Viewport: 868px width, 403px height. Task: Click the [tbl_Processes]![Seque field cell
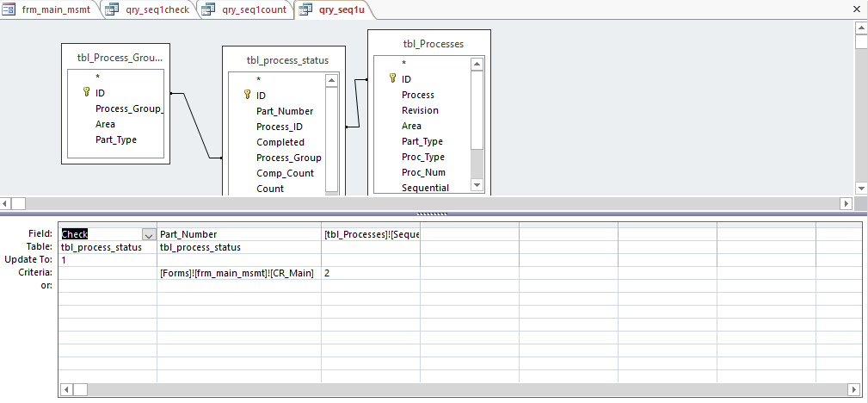371,234
